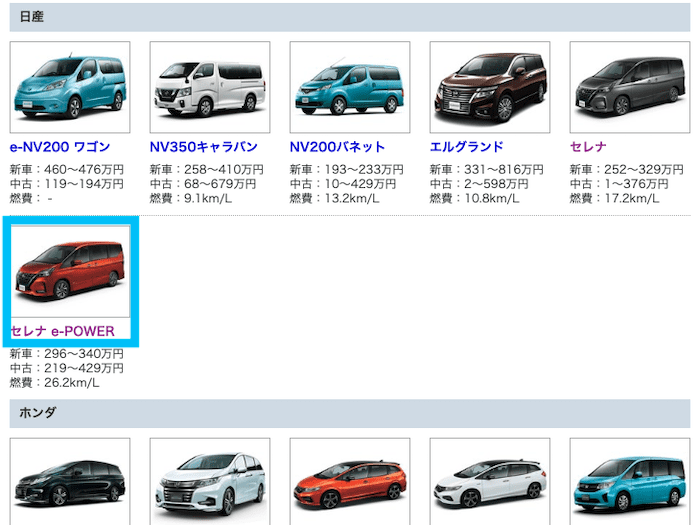Image resolution: width=700 pixels, height=525 pixels.
Task: Click the white Honda wagon with black roof
Action: (x=490, y=481)
